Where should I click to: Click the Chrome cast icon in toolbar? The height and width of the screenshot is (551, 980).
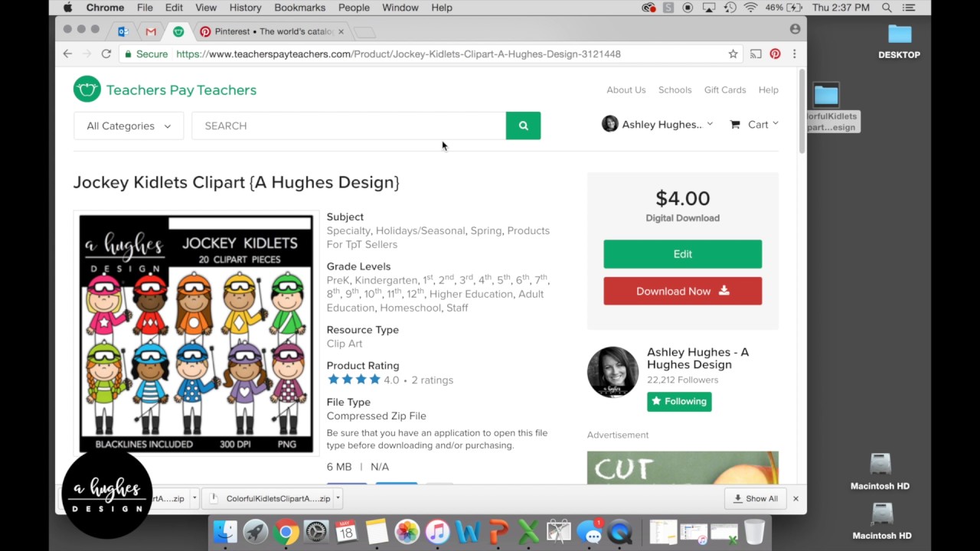click(756, 54)
